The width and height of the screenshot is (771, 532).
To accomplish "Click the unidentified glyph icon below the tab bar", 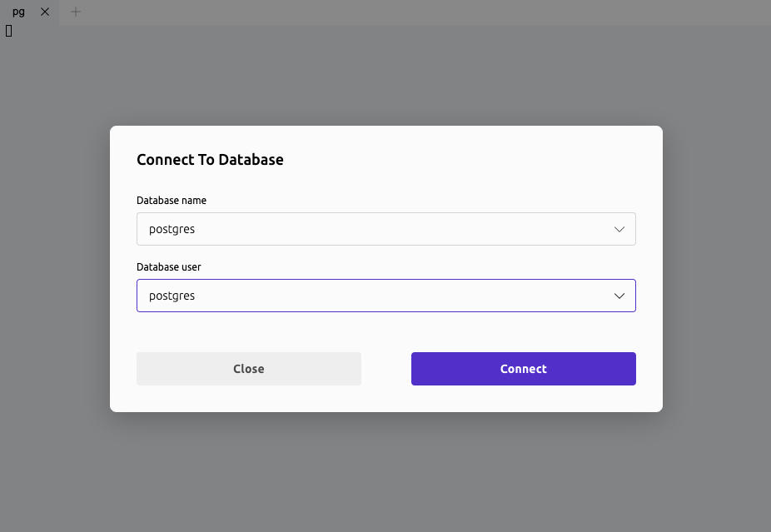I will point(8,31).
